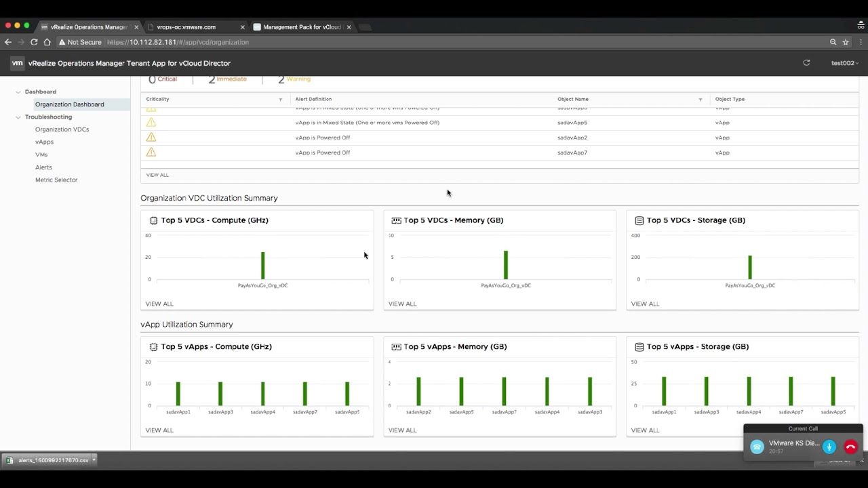Click storage icon of Top 5 VDCs
This screenshot has width=868, height=488.
[639, 220]
